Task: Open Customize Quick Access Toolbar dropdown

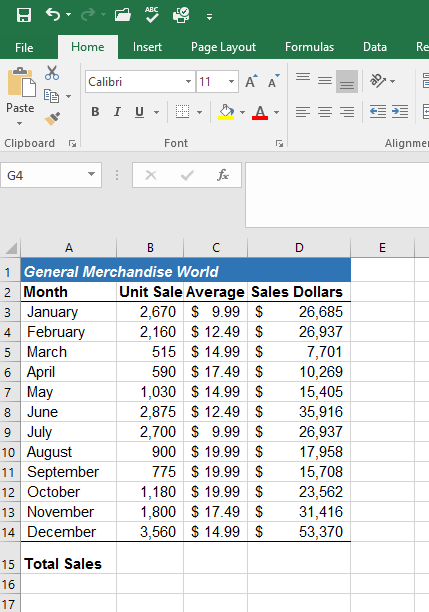Action: click(x=210, y=16)
